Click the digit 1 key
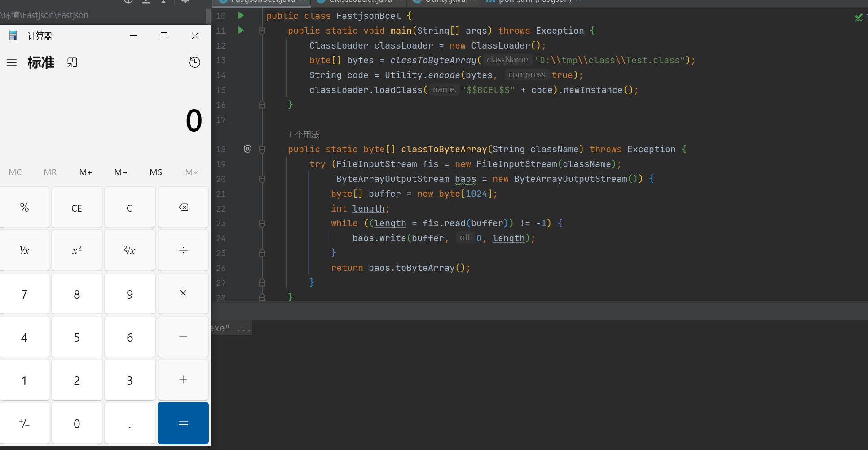Image resolution: width=868 pixels, height=450 pixels. point(25,380)
